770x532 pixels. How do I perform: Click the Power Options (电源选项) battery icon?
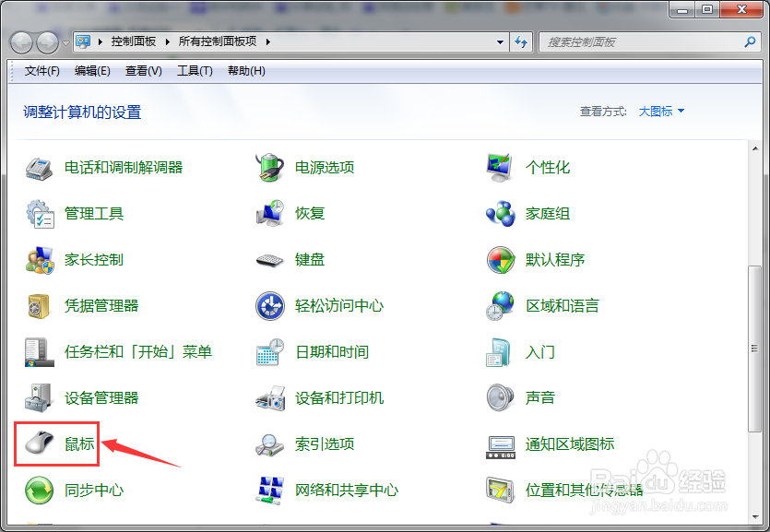click(x=270, y=168)
